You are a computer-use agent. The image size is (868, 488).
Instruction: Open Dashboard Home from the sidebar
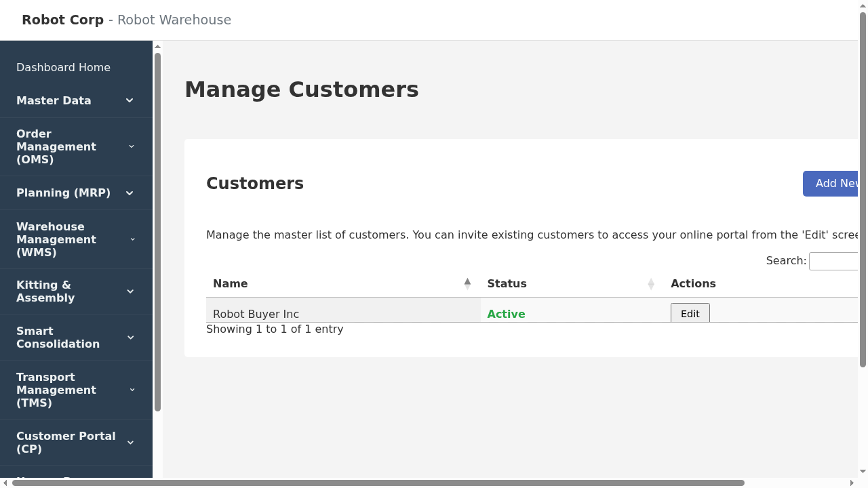coord(63,67)
